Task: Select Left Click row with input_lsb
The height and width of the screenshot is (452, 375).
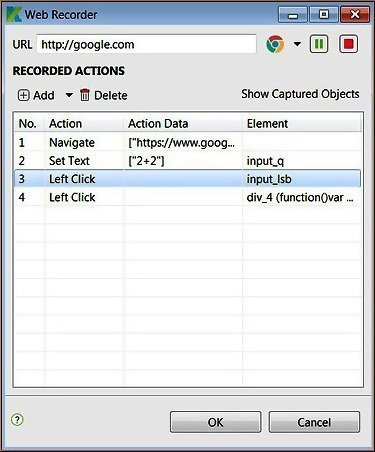Action: pyautogui.click(x=188, y=179)
